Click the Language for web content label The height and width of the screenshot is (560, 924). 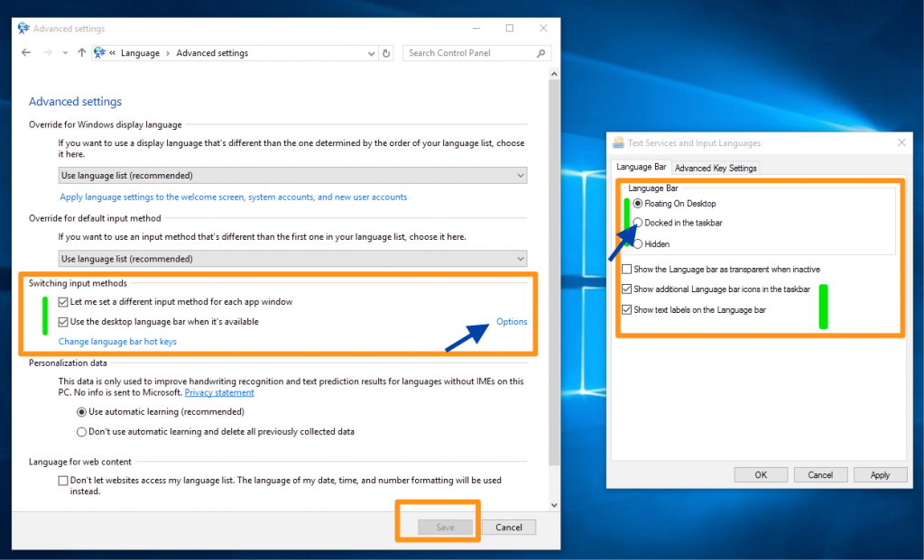click(80, 463)
